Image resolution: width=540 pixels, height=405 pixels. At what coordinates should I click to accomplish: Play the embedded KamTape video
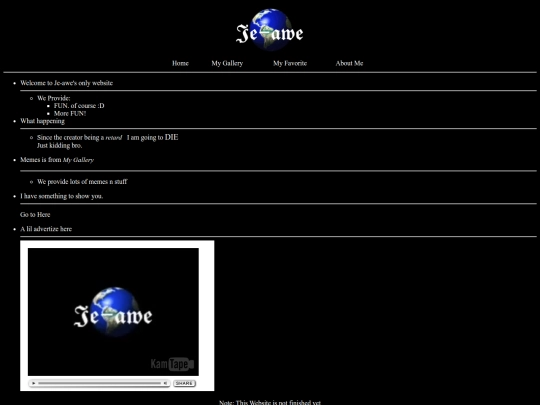[x=33, y=383]
